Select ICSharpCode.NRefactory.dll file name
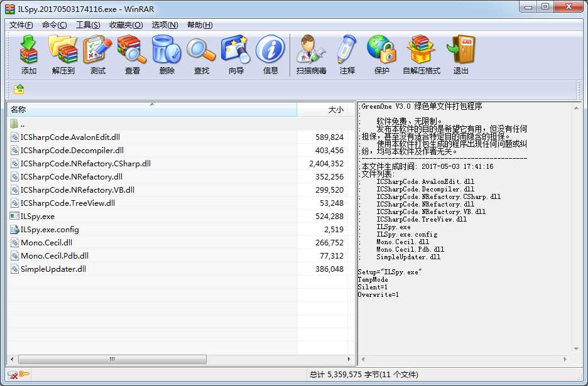Screen dimensions: 588x386 click(71, 176)
